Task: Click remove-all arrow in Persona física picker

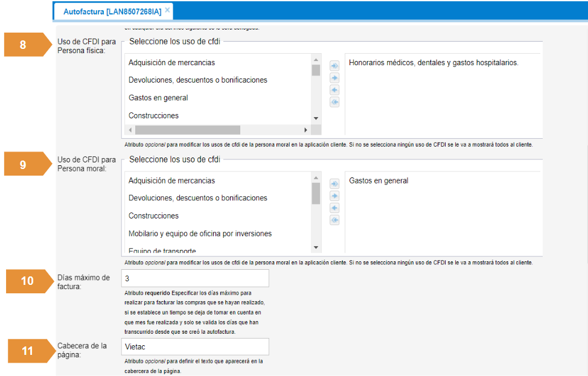Action: 334,102
